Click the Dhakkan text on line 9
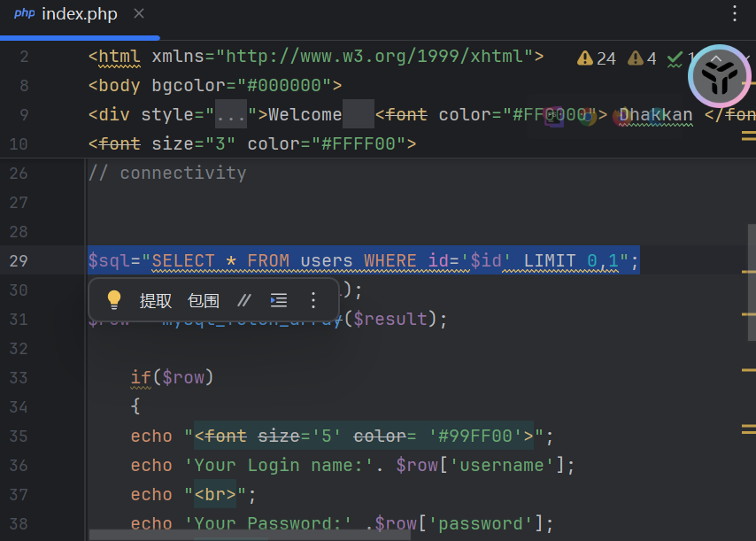Screen dimensions: 756x541 [x=656, y=115]
